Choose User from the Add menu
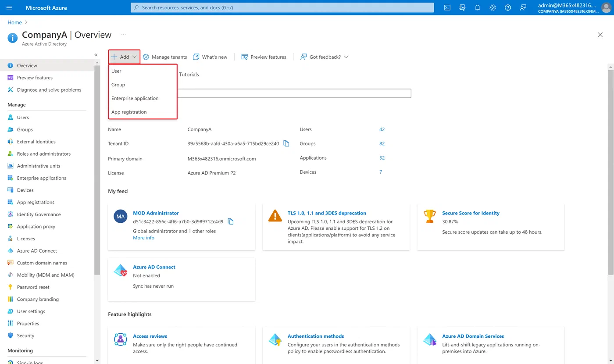 click(x=143, y=71)
